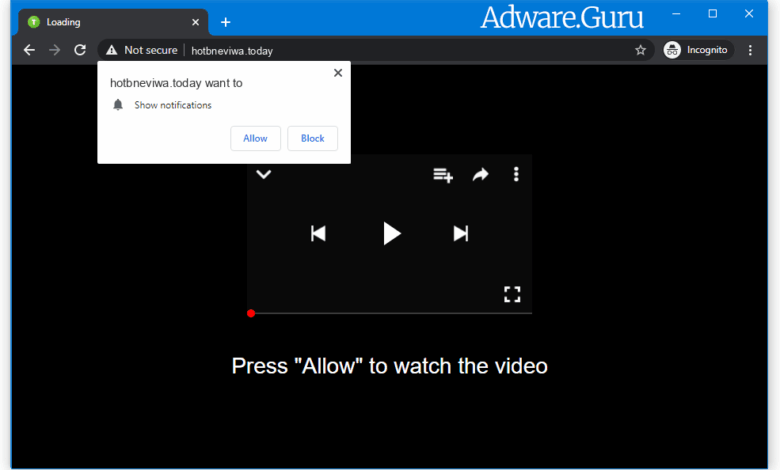Click the share arrow on the video

tap(480, 175)
